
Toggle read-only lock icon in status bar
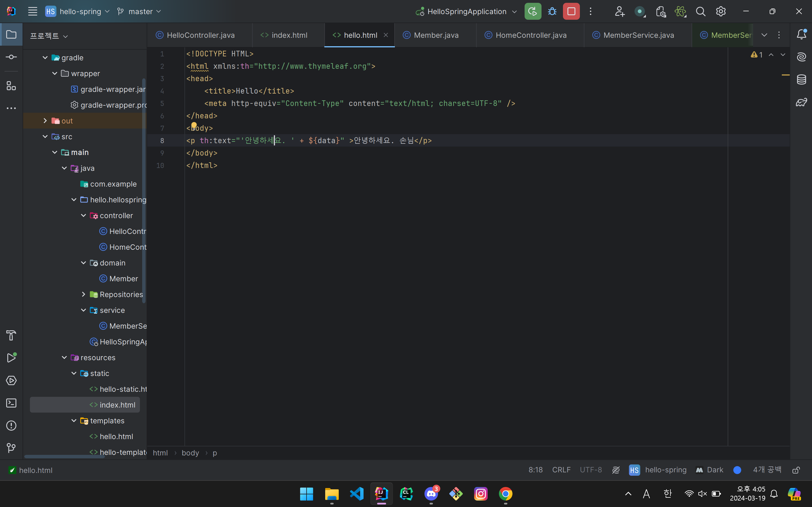pyautogui.click(x=796, y=470)
